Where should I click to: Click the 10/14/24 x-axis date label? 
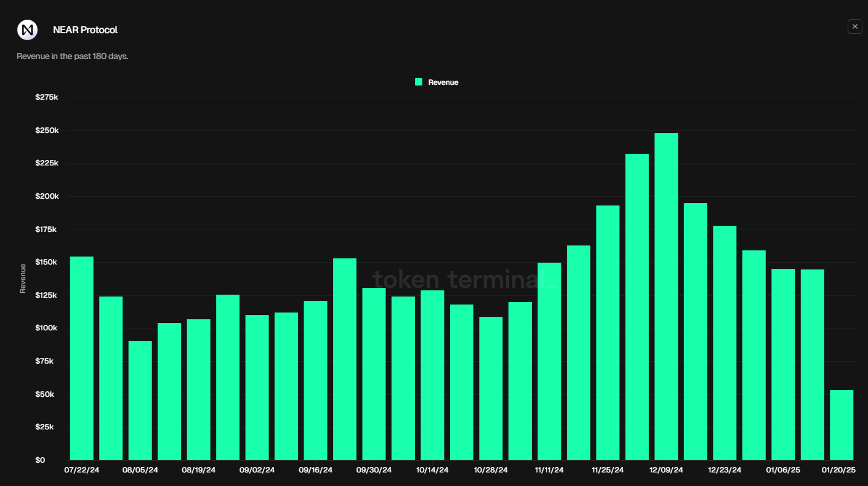433,470
